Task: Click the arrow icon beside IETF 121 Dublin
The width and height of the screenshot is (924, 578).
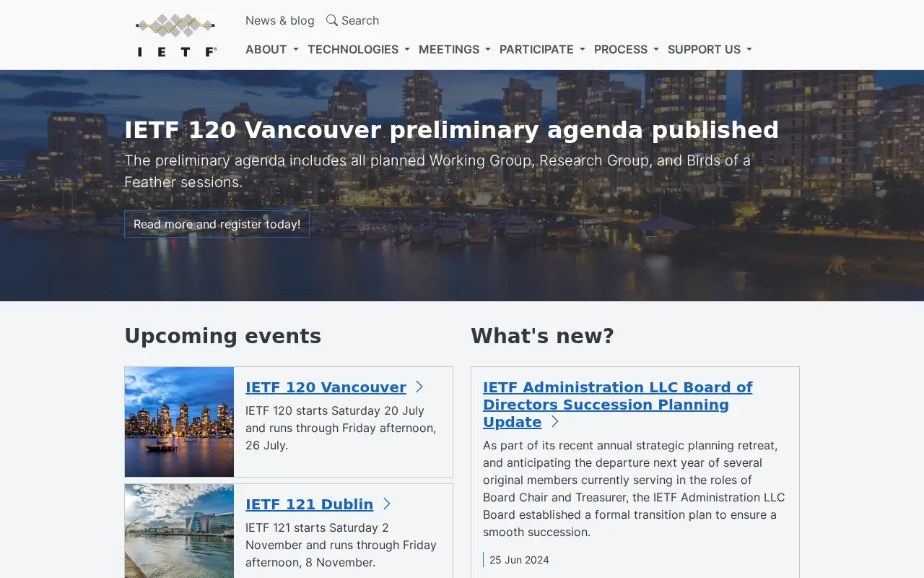Action: (x=386, y=504)
